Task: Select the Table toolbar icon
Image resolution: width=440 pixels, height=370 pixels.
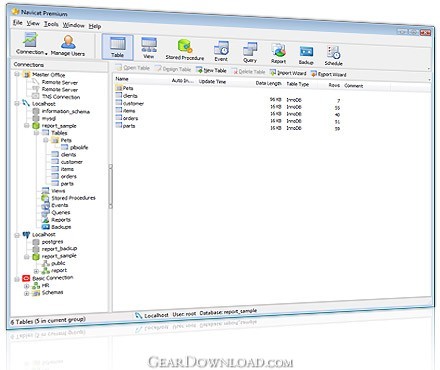Action: click(118, 47)
